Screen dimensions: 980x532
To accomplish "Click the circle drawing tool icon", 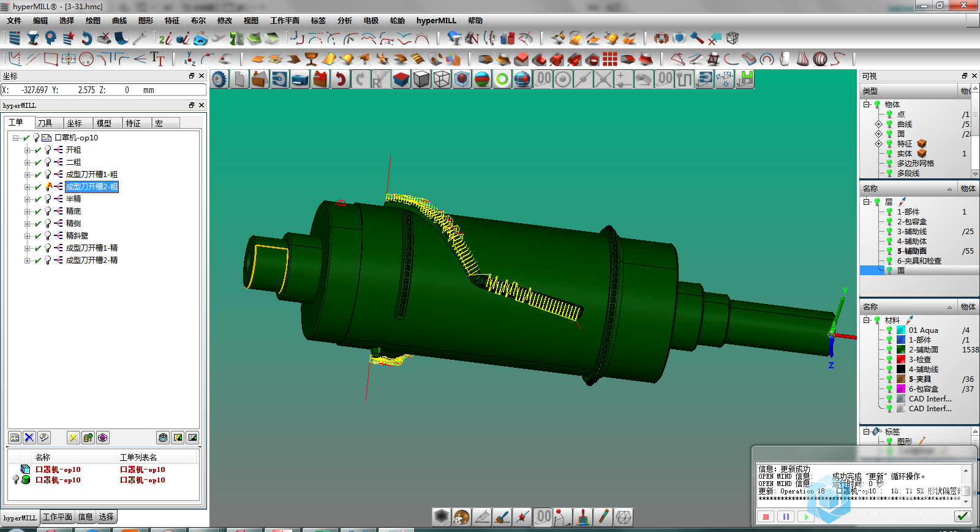I will (86, 59).
